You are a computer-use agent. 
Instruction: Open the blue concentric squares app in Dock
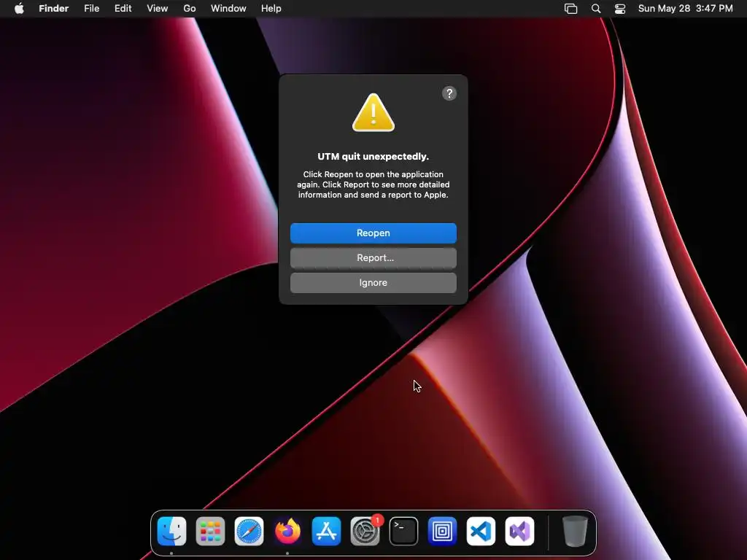click(442, 531)
